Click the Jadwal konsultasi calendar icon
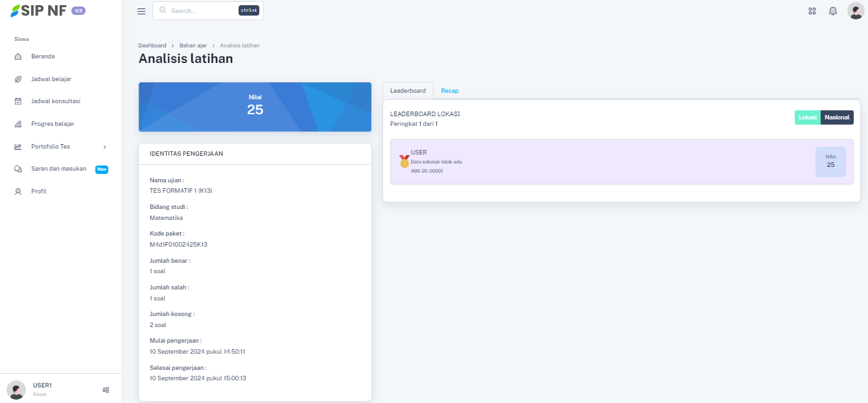Image resolution: width=868 pixels, height=403 pixels. [19, 101]
